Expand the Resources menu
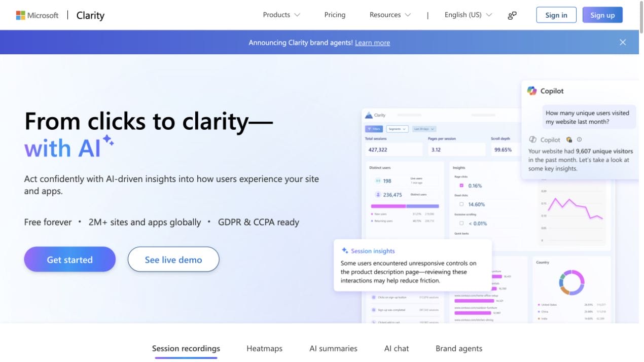This screenshot has height=362, width=644. pos(390,15)
